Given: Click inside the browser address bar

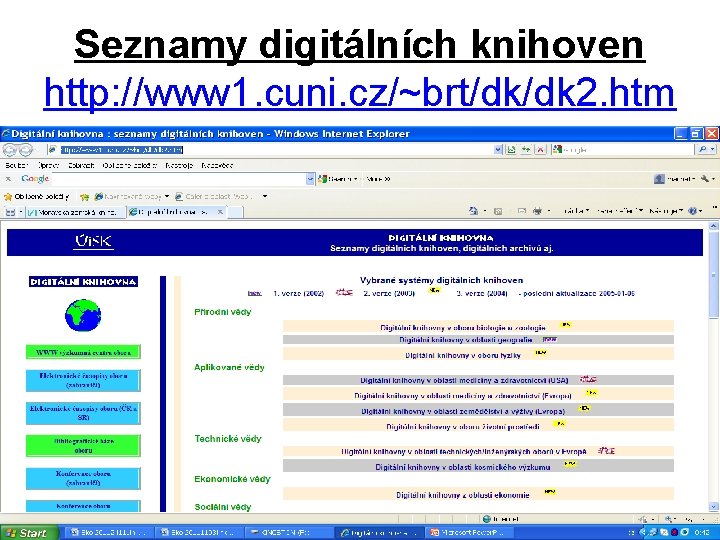Looking at the screenshot, I should 271,150.
